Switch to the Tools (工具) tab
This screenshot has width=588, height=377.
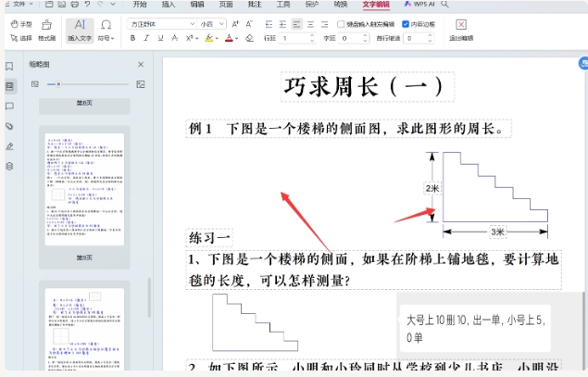pos(283,4)
